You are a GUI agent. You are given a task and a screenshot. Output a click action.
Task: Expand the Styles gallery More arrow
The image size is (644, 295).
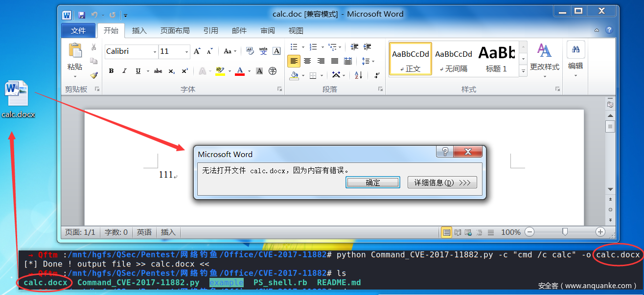pos(523,71)
